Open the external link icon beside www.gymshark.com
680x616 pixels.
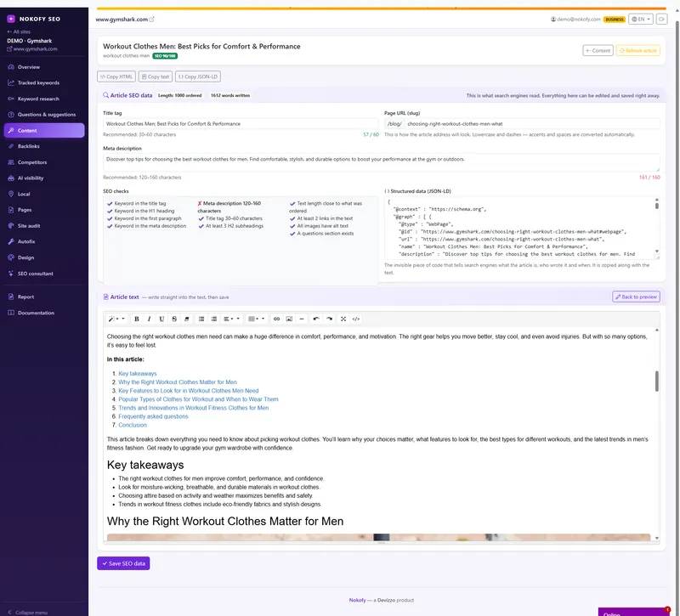tap(152, 19)
